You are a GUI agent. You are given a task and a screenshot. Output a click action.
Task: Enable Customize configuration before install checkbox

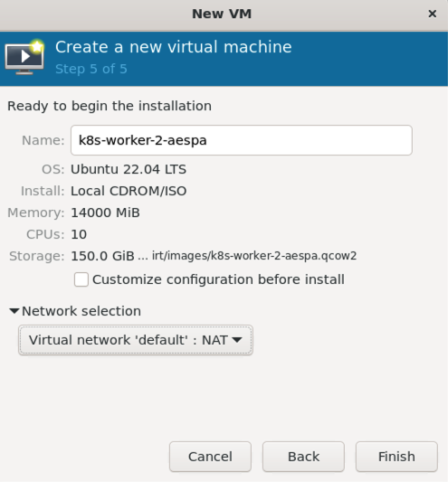click(81, 279)
